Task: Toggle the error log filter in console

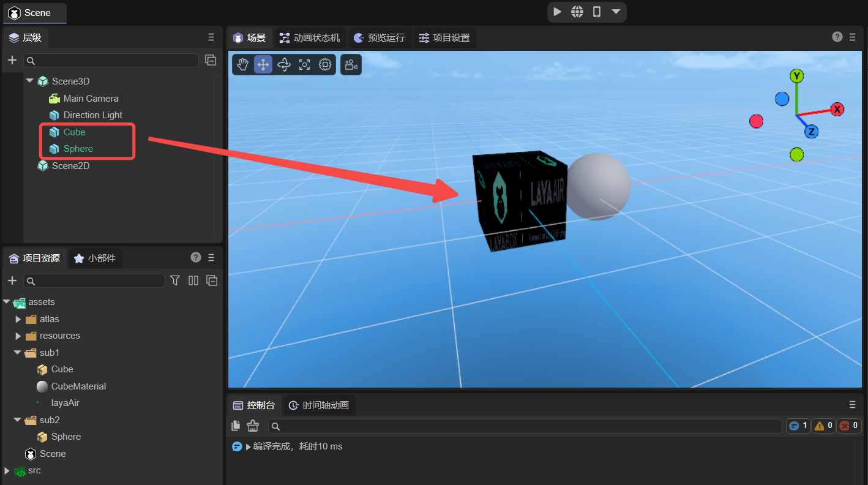Action: click(848, 426)
